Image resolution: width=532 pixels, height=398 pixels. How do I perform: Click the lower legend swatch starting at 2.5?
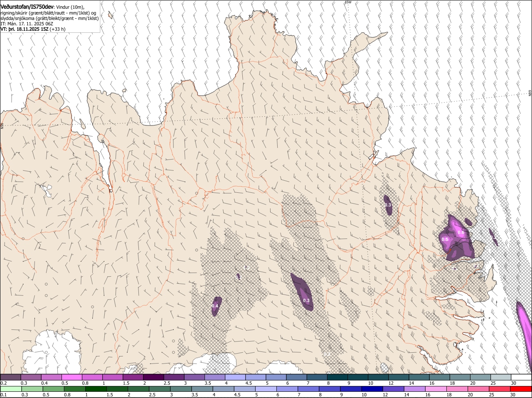(160, 389)
